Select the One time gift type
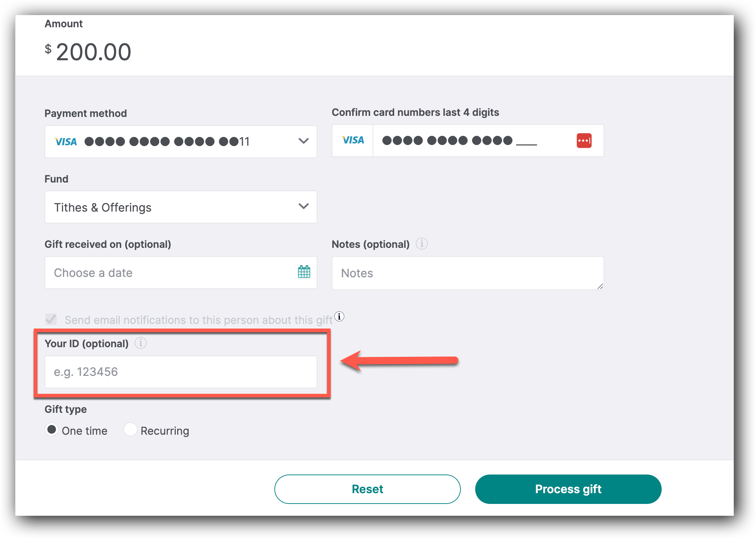This screenshot has height=538, width=756. tap(52, 429)
